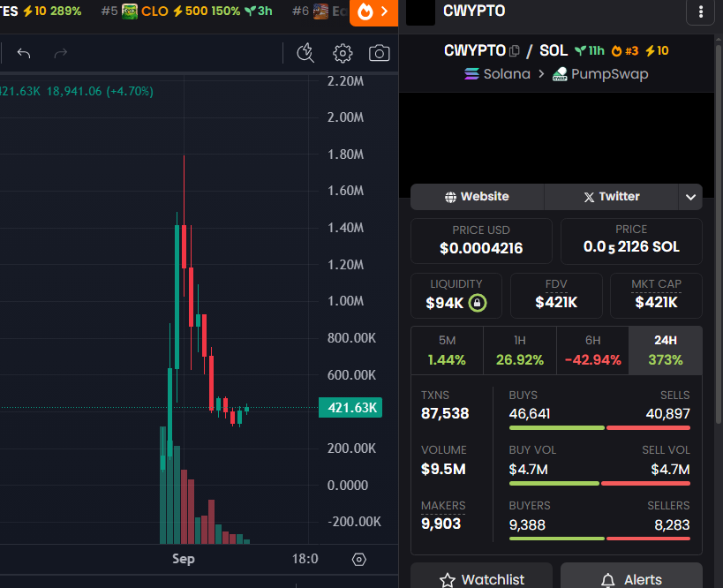This screenshot has width=723, height=588.
Task: Click the SELLERS 8,283 value
Action: (672, 524)
